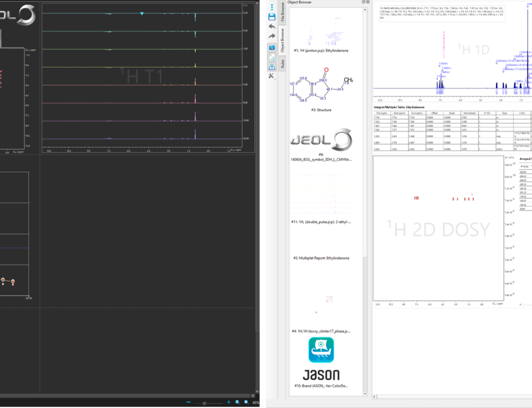Switch to the Rules tab
Screen dimensions: 532x408
click(281, 64)
